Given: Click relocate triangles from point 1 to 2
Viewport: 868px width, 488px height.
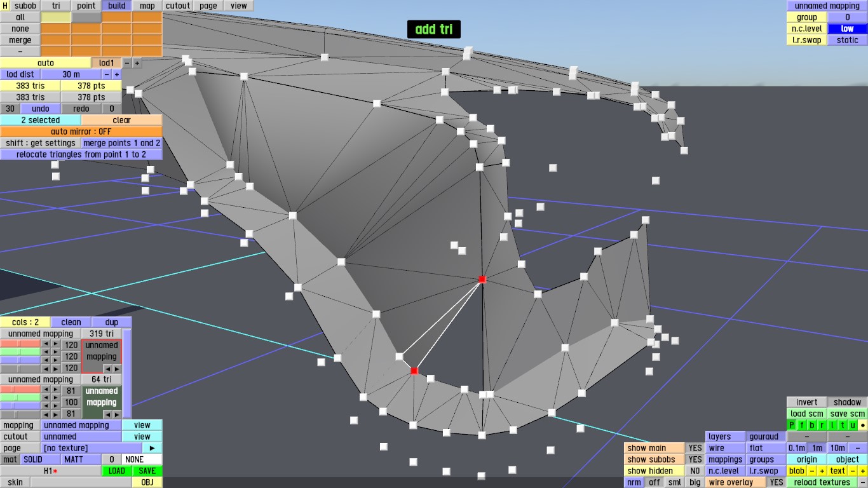Looking at the screenshot, I should pos(81,154).
